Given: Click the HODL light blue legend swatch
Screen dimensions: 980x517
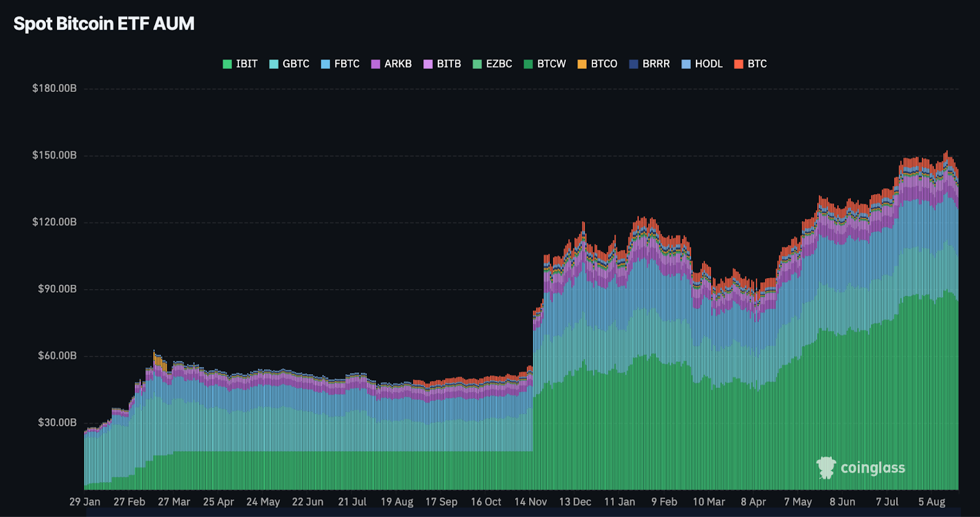Looking at the screenshot, I should click(686, 64).
